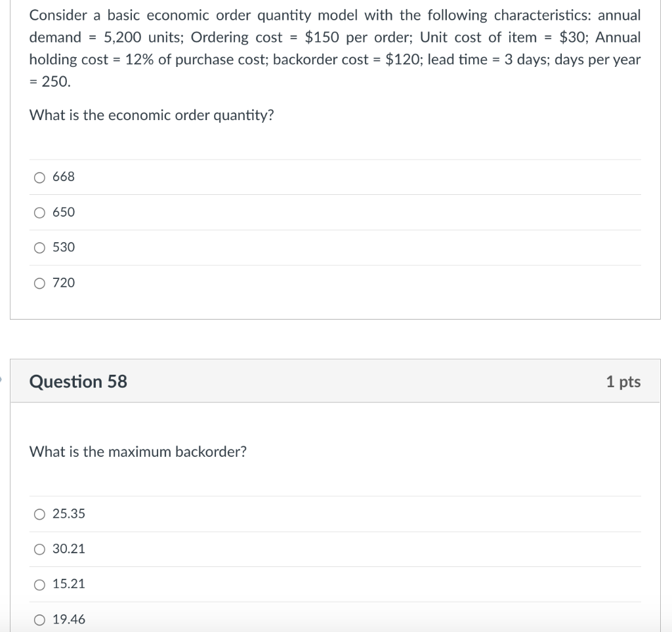The height and width of the screenshot is (632, 672).
Task: Select the 530 answer option
Action: click(x=39, y=247)
